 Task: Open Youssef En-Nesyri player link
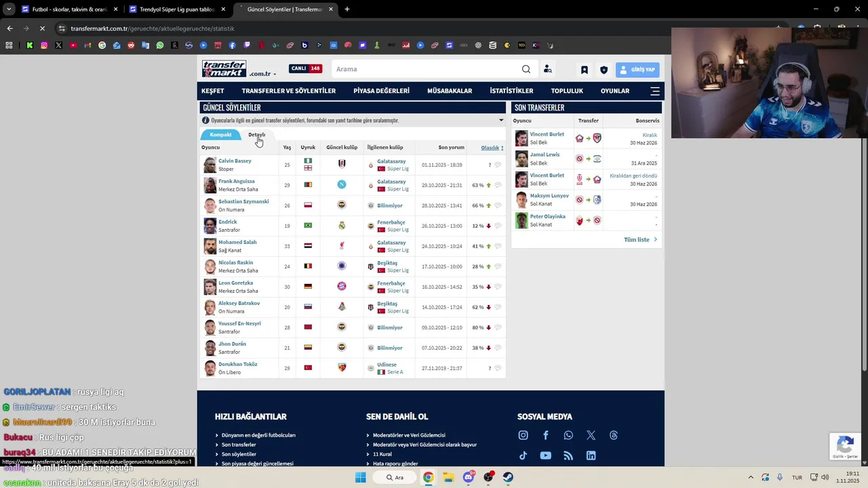click(x=239, y=324)
